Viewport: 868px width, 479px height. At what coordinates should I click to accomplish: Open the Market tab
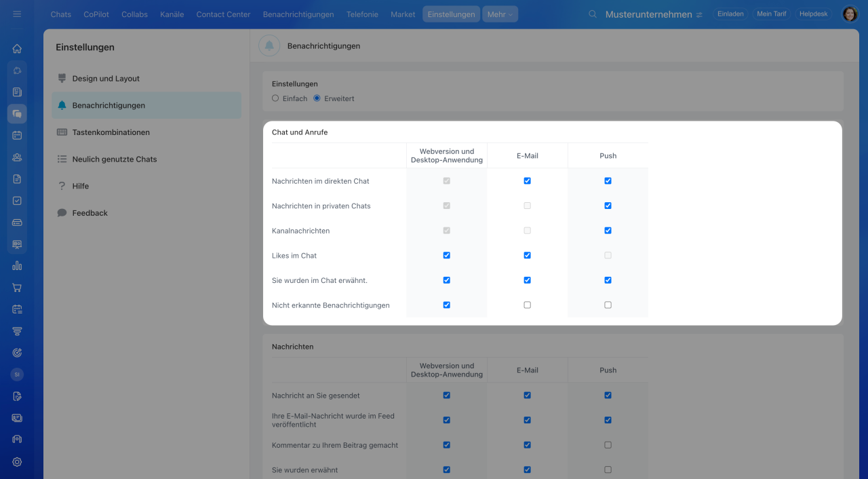click(403, 14)
